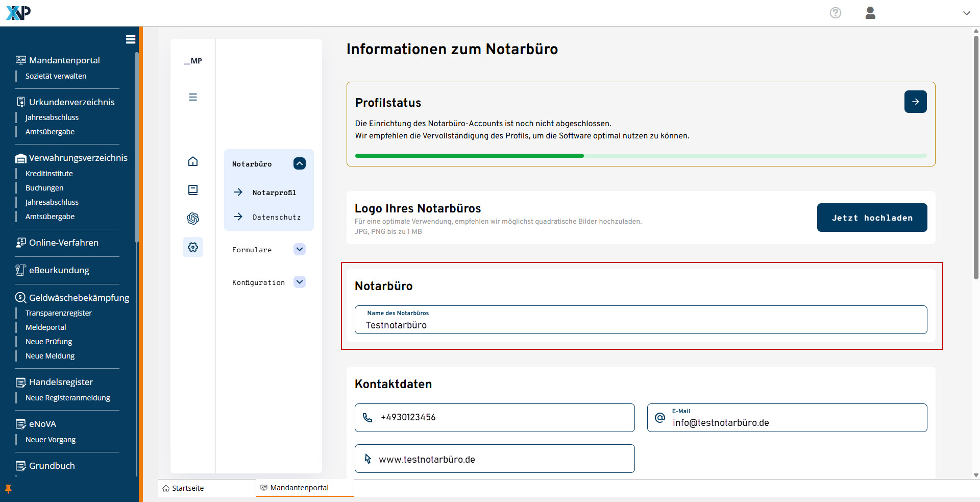Collapse the Notarbüro section chevron
This screenshot has height=502, width=980.
tap(300, 163)
